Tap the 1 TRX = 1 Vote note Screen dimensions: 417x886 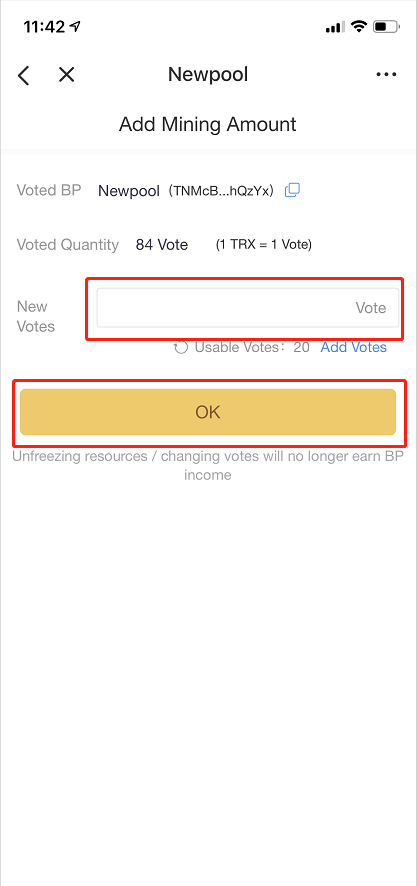pos(264,245)
